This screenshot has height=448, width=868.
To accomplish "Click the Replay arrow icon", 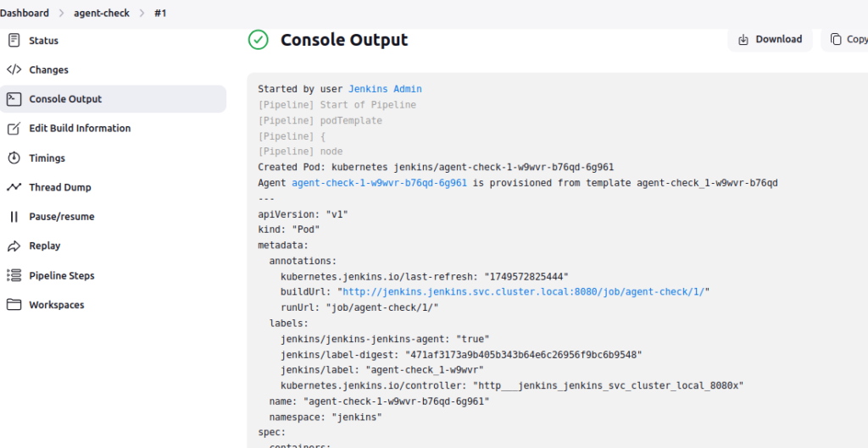I will [14, 246].
